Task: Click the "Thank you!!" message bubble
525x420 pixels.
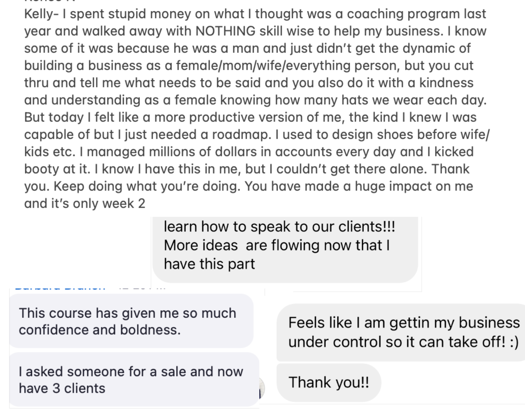Action: (329, 382)
